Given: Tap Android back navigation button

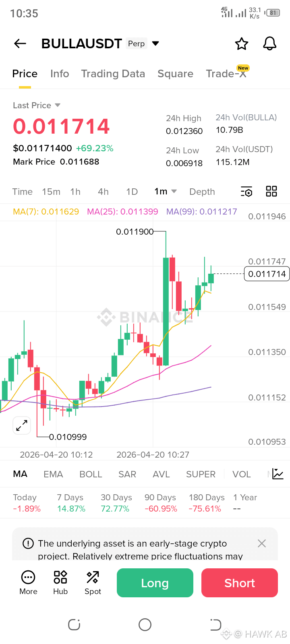Looking at the screenshot, I should [215, 625].
